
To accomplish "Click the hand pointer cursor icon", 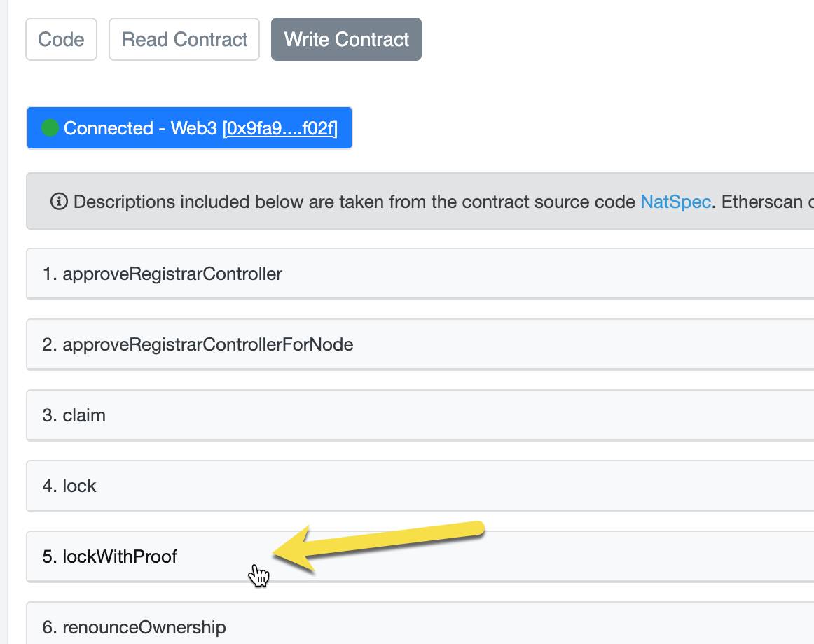I will [259, 575].
